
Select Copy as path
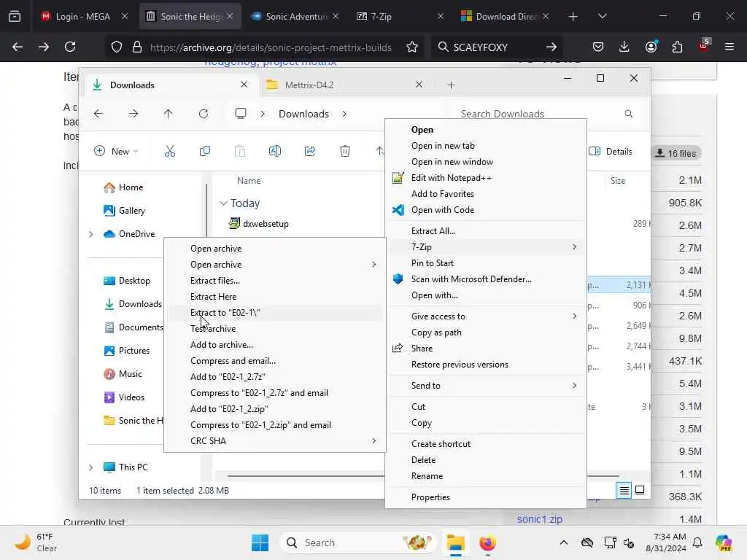485,332
